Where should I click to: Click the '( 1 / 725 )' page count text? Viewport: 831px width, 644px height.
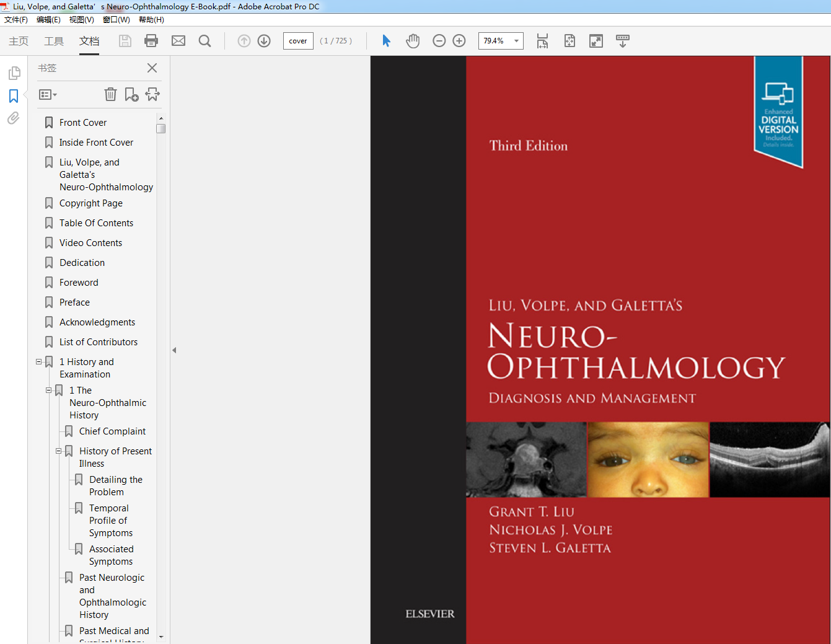pyautogui.click(x=336, y=41)
